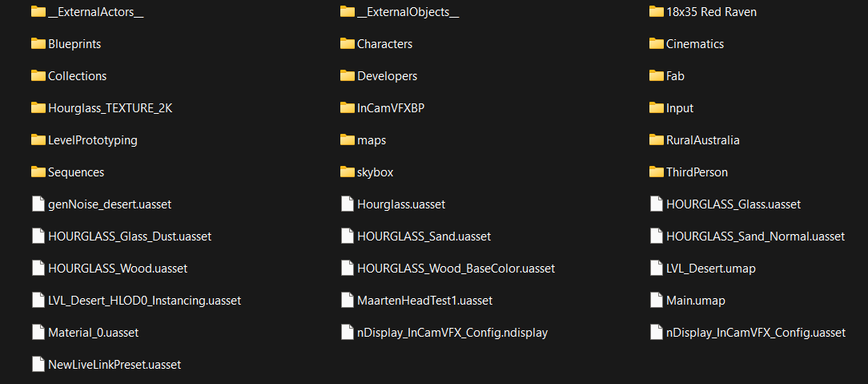Viewport: 868px width, 384px height.
Task: Select the Characters folder icon
Action: (x=348, y=44)
